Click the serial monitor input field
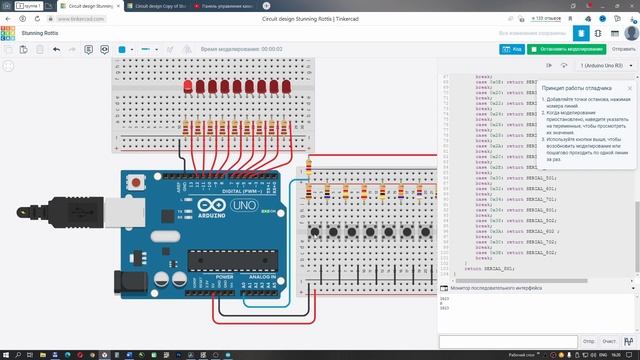This screenshot has width=640, height=360. (x=508, y=342)
